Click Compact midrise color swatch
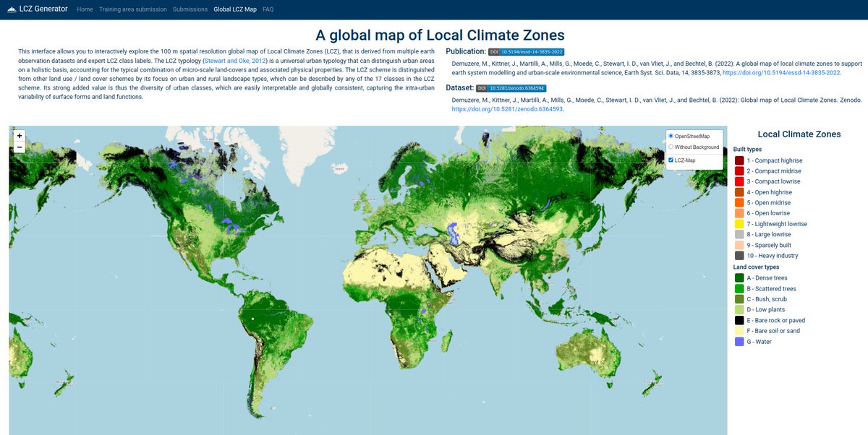The height and width of the screenshot is (435, 868). pyautogui.click(x=739, y=171)
